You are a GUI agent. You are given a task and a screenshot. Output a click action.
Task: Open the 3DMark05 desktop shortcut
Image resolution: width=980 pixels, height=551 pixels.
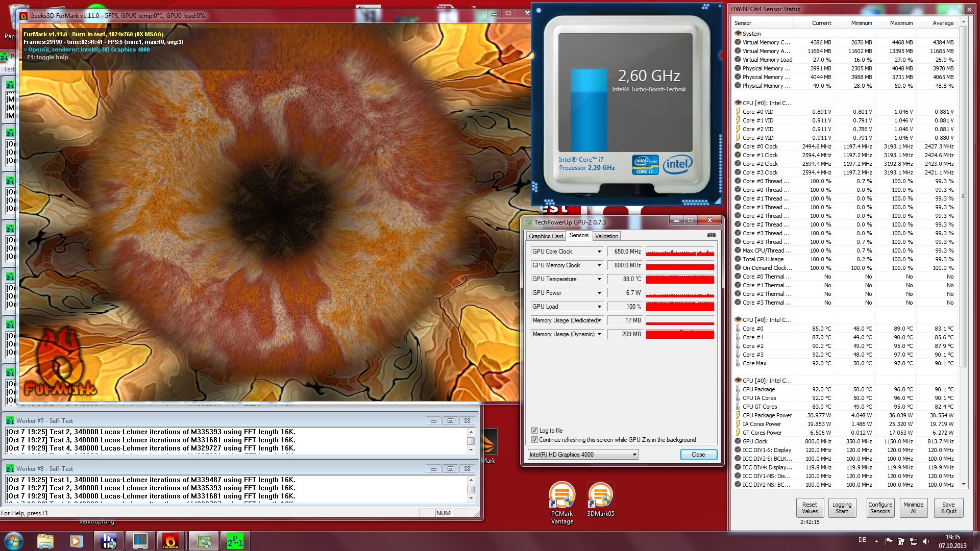tap(600, 499)
